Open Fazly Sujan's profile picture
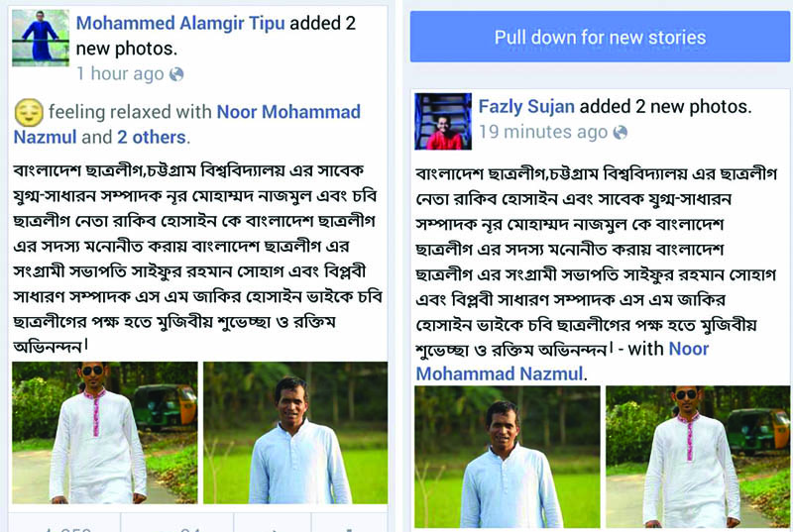Screen dimensions: 793x532 point(443,121)
